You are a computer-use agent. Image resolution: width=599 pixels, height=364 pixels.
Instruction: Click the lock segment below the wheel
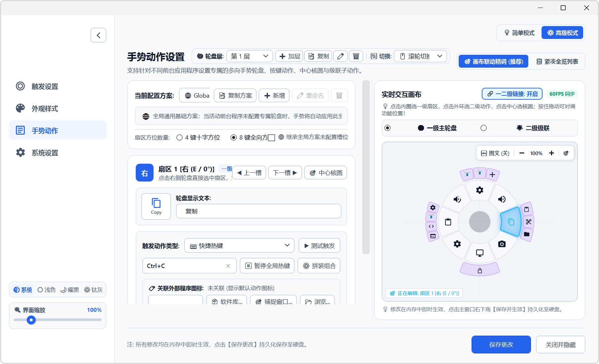480,270
